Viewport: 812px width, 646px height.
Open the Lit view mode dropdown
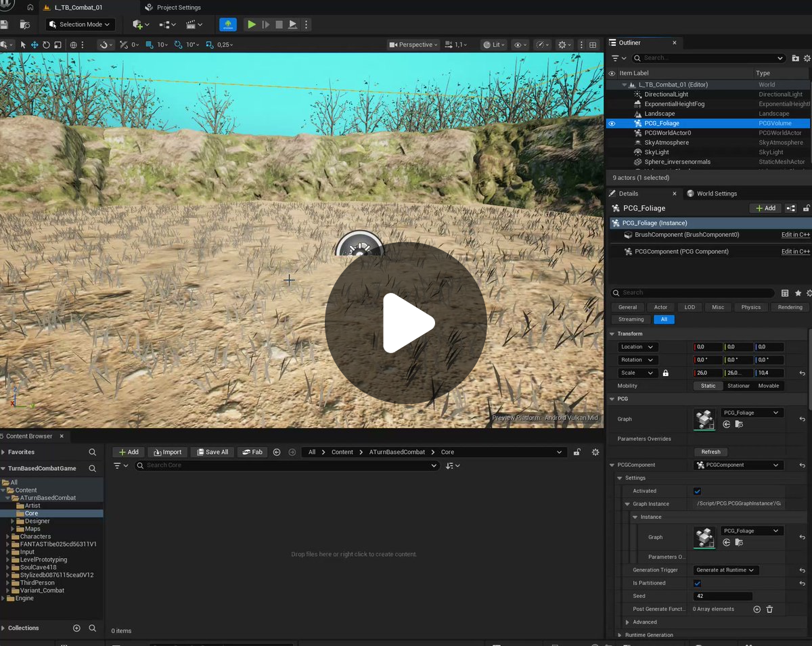pyautogui.click(x=494, y=45)
